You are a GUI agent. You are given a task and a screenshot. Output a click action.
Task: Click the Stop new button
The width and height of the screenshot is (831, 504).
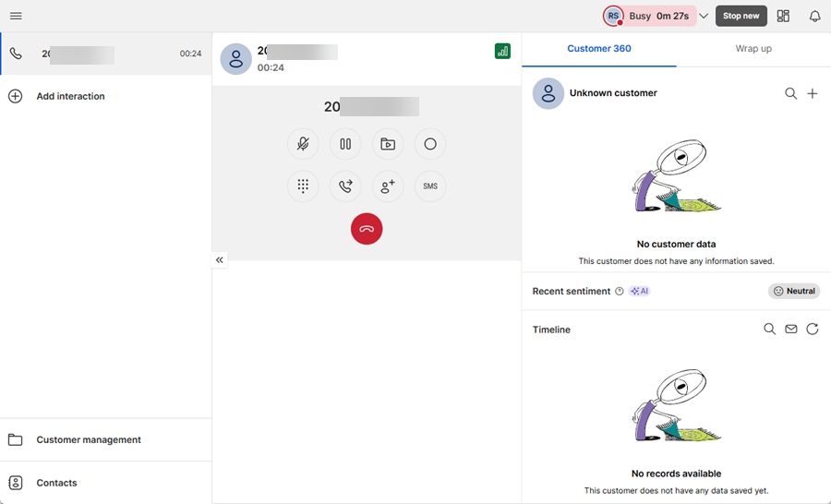(x=741, y=16)
